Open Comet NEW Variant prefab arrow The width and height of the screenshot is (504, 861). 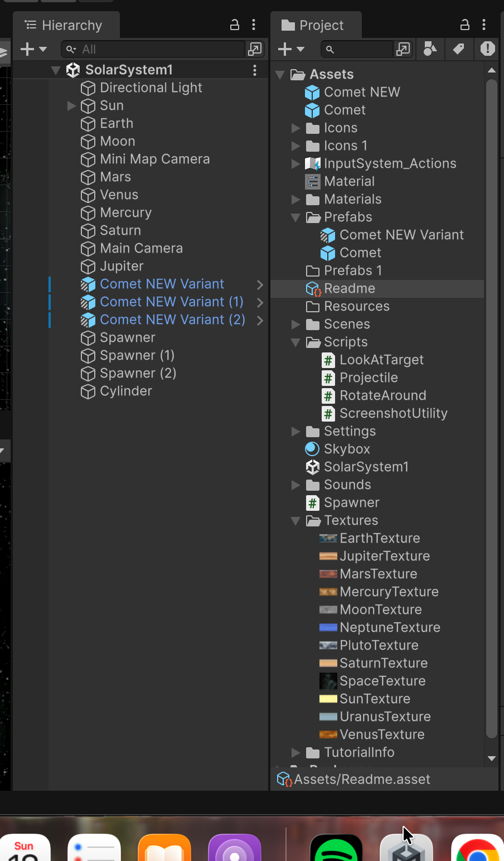(260, 284)
